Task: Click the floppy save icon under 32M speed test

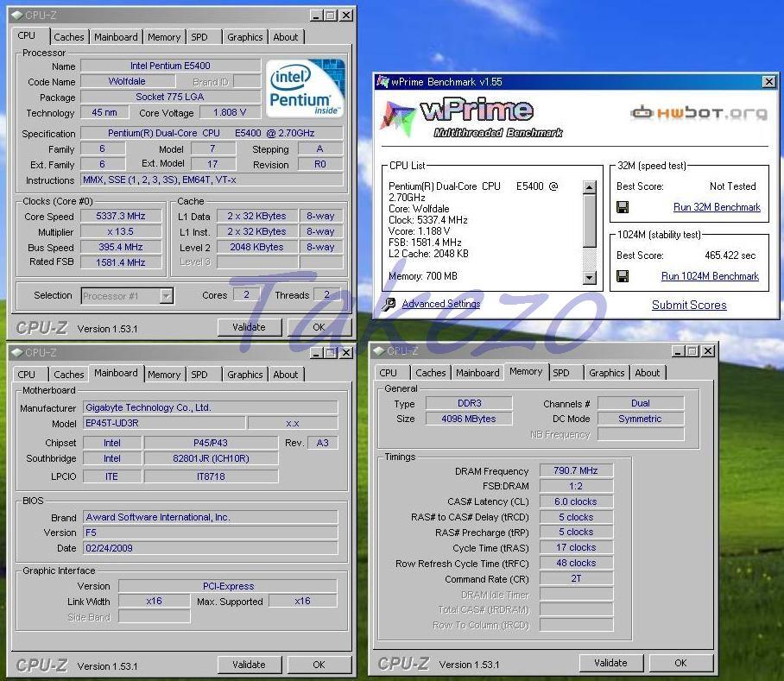Action: (x=623, y=207)
